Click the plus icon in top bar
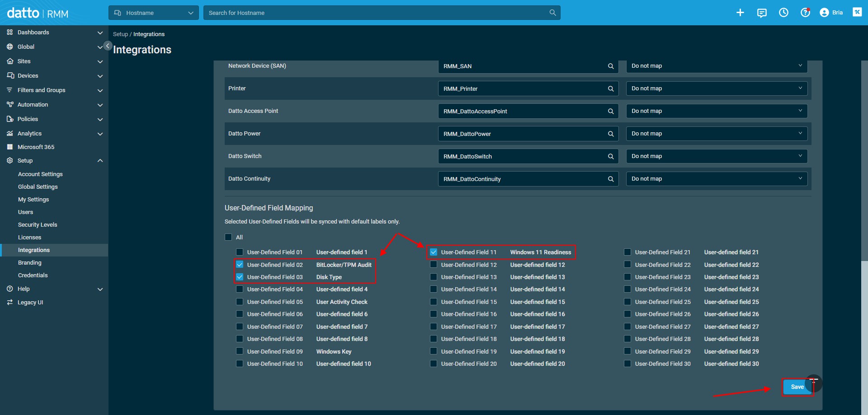Screen dimensions: 868x415 tap(740, 13)
